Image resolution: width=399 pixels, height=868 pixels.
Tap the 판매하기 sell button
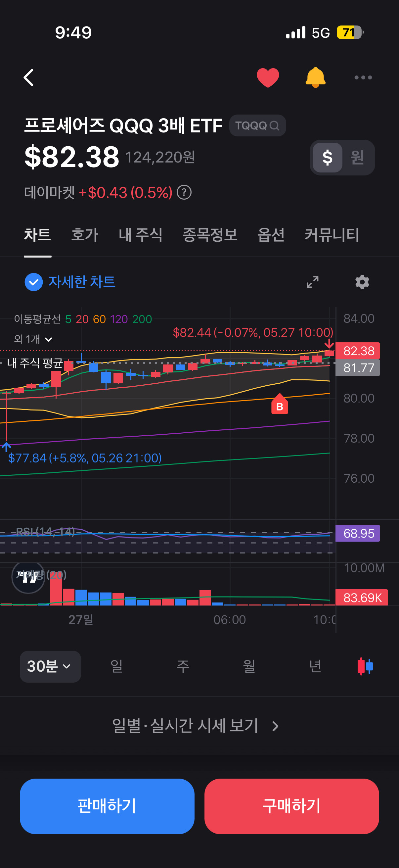(107, 806)
